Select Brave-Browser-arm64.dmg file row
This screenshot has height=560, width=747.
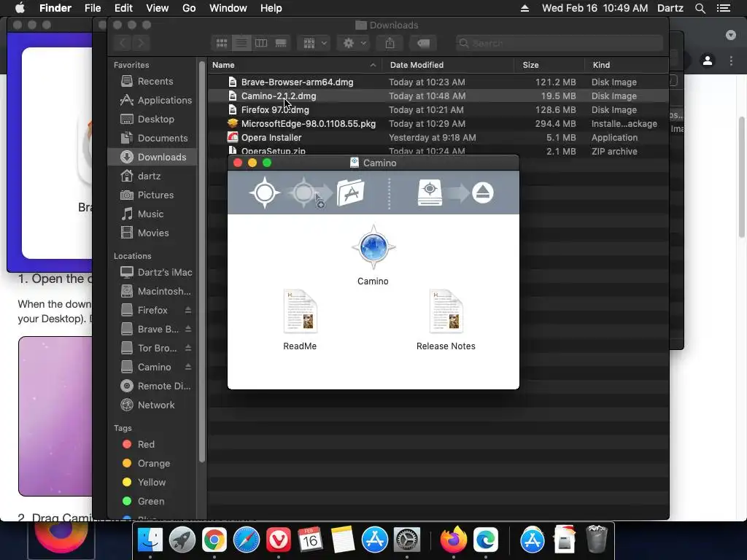438,82
